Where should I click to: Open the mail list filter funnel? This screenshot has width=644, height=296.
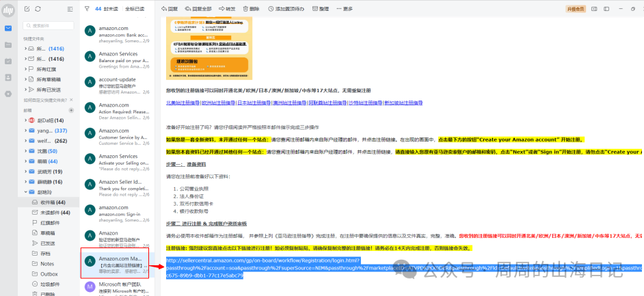pyautogui.click(x=87, y=9)
